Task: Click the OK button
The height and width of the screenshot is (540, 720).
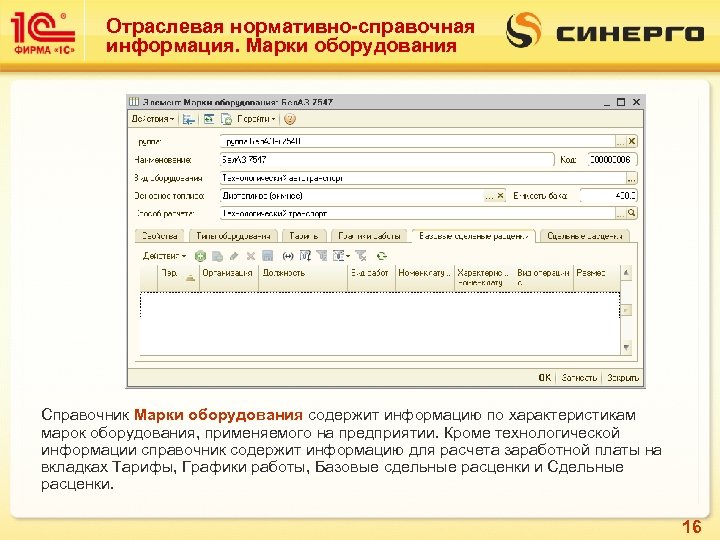Action: coord(545,377)
